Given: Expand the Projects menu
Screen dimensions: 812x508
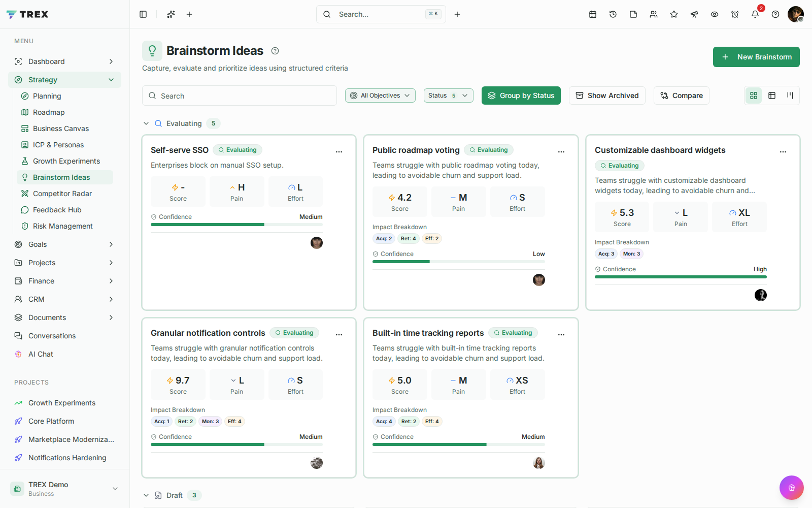Looking at the screenshot, I should pos(65,263).
